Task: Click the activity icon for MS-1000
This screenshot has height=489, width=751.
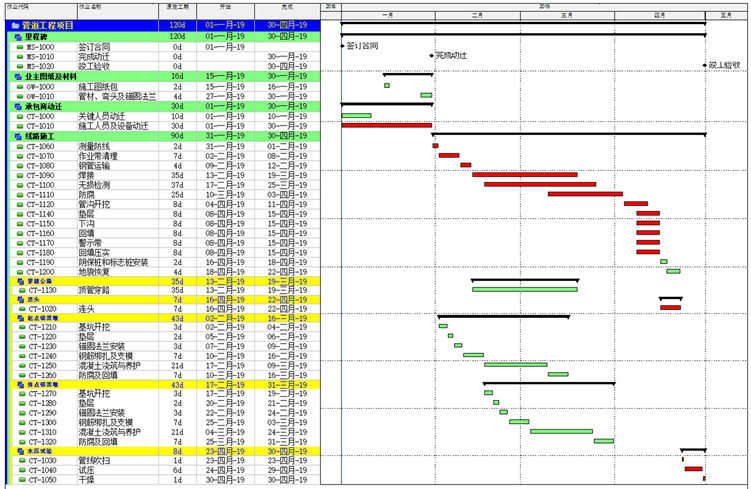Action: [x=21, y=46]
